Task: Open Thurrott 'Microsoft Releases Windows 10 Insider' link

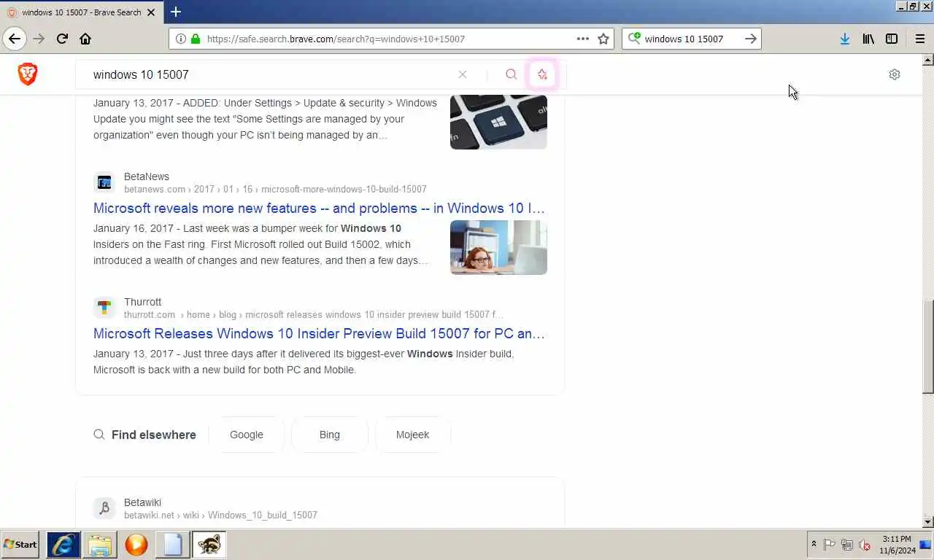Action: (319, 334)
